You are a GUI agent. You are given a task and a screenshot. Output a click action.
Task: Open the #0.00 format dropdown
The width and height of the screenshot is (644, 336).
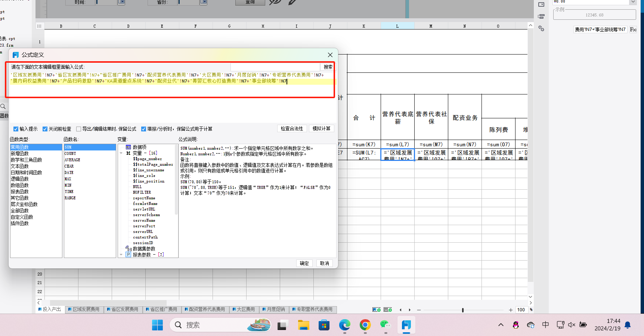[633, 2]
